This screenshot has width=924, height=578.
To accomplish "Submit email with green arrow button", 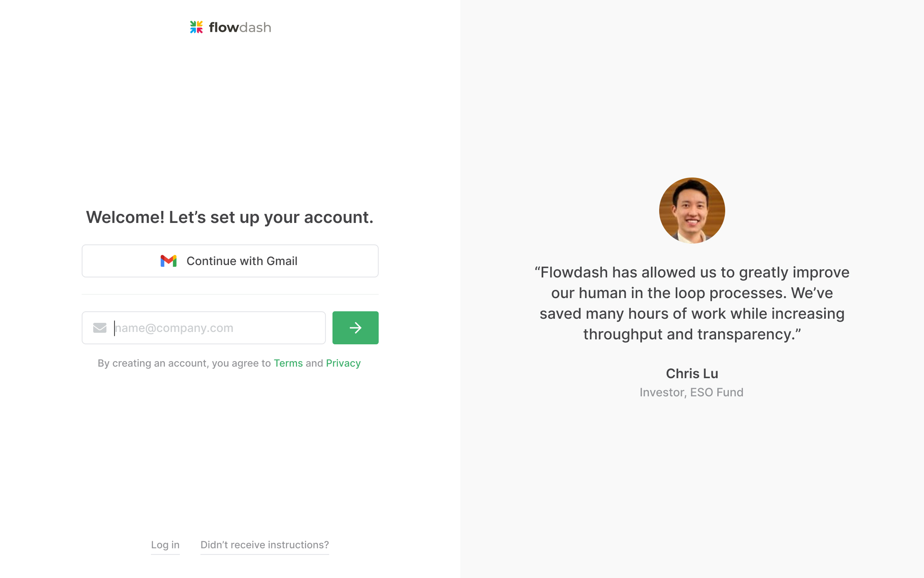I will tap(356, 328).
